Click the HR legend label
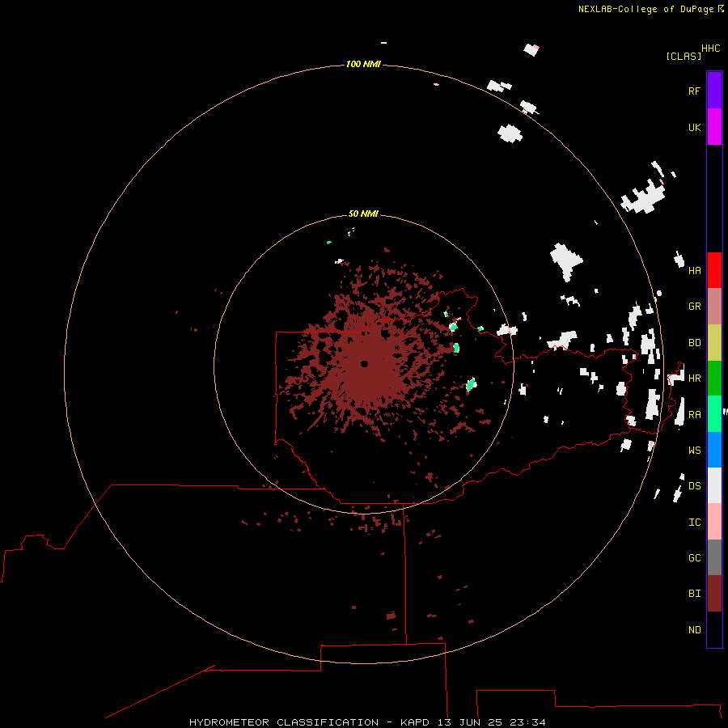728x728 pixels. (695, 379)
